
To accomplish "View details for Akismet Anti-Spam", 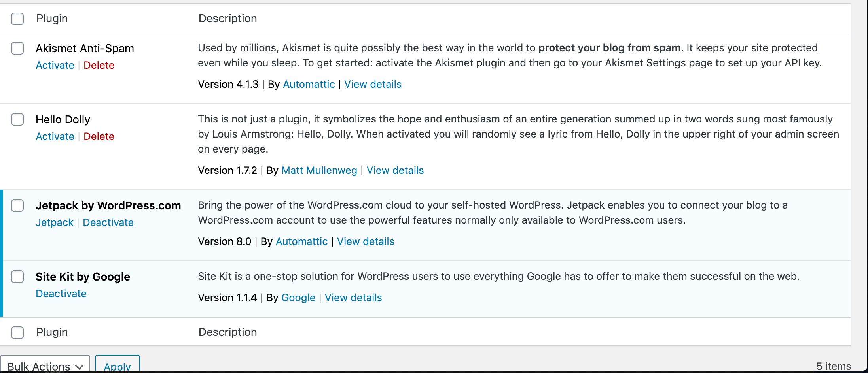I will [x=372, y=84].
